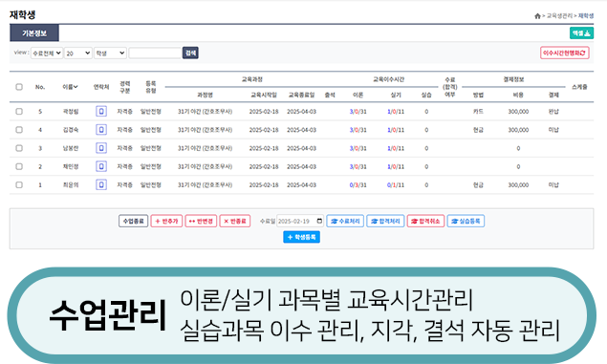Viewport: 607px width, 364px height.
Task: Open 이론 hours 3/0/31 for No. 5
Action: click(x=358, y=112)
